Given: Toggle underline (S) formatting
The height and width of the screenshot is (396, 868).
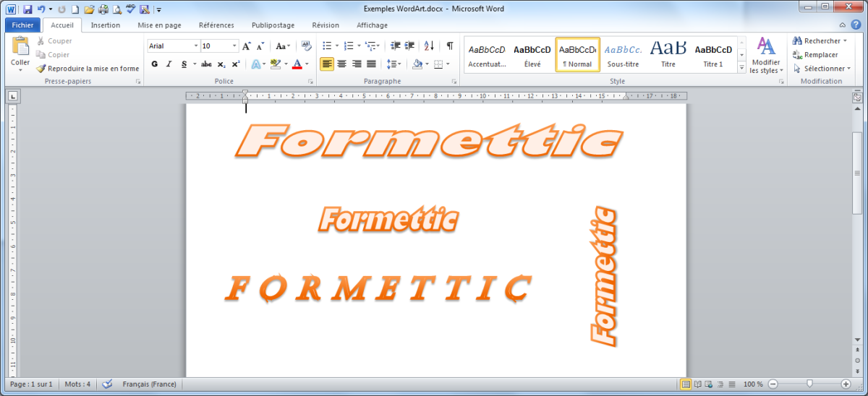Looking at the screenshot, I should pyautogui.click(x=184, y=64).
